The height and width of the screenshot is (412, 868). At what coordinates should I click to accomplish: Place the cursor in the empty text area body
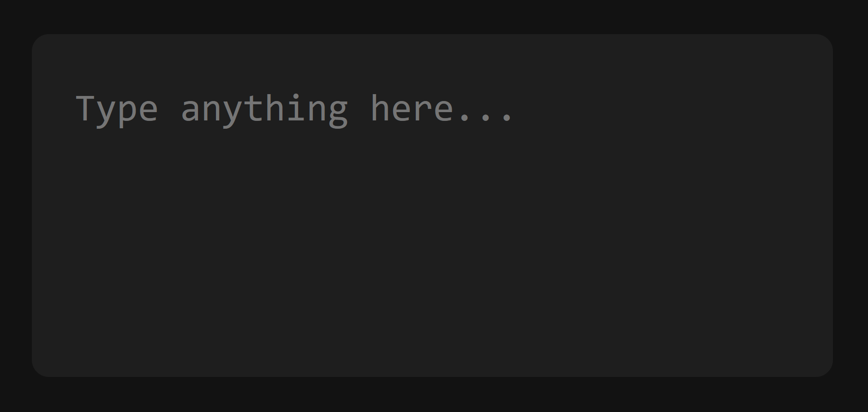point(432,249)
